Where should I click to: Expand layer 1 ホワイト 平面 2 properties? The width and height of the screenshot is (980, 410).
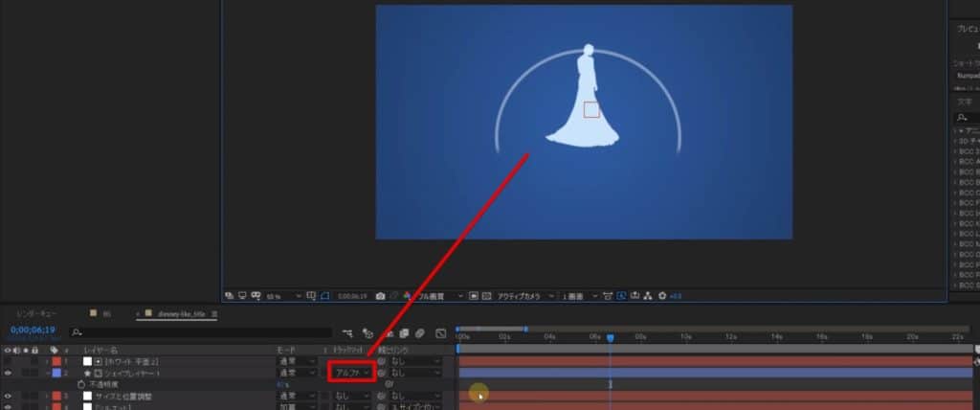point(46,361)
